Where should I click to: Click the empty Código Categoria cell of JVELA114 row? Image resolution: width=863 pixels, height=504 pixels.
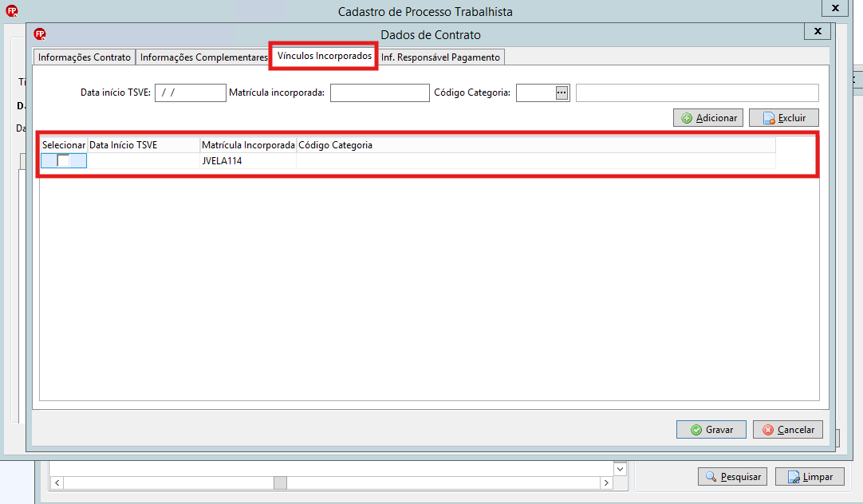[536, 160]
